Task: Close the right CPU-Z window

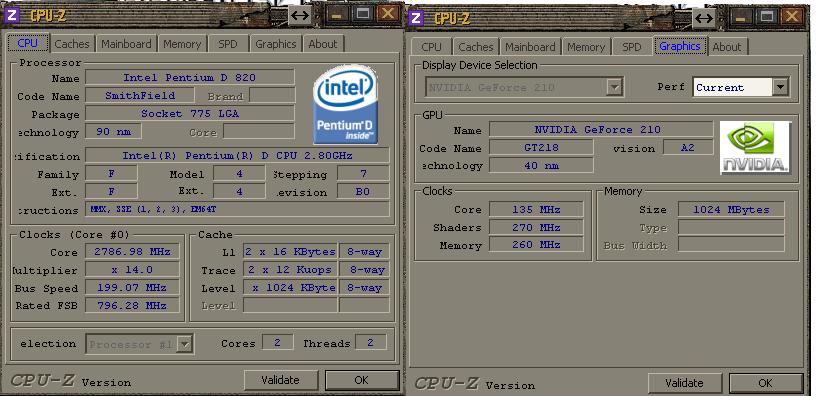Action: (792, 17)
